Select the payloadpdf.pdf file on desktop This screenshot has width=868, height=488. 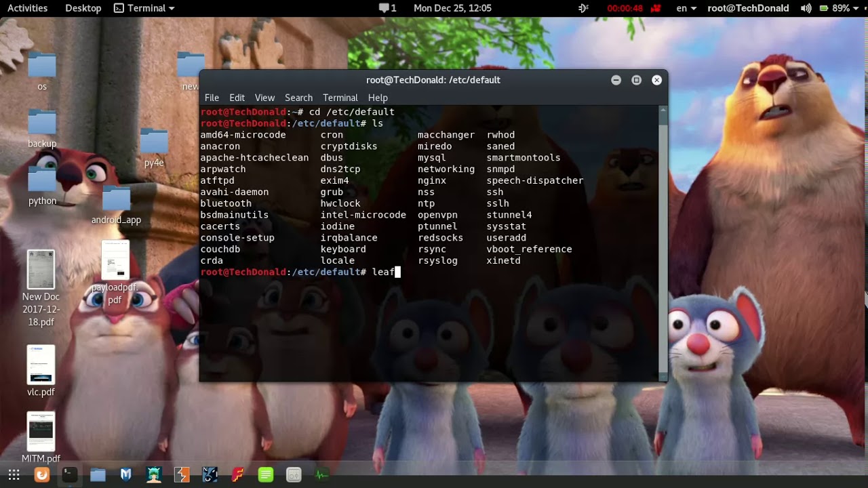(x=115, y=273)
